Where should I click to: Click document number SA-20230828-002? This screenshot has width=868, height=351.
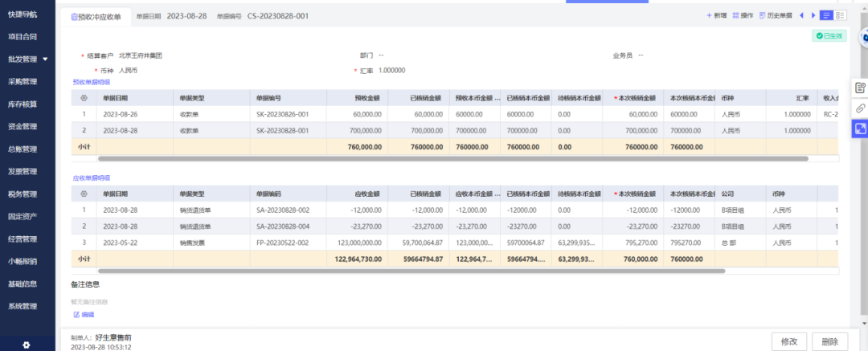coord(283,210)
